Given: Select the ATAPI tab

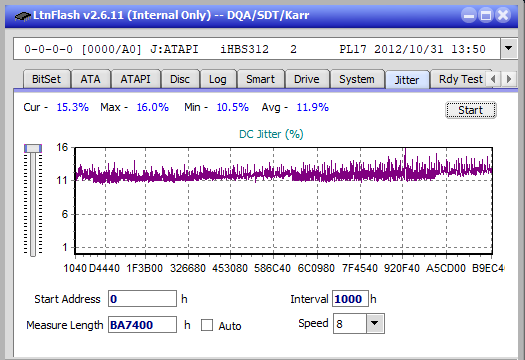Looking at the screenshot, I should click(x=136, y=79).
